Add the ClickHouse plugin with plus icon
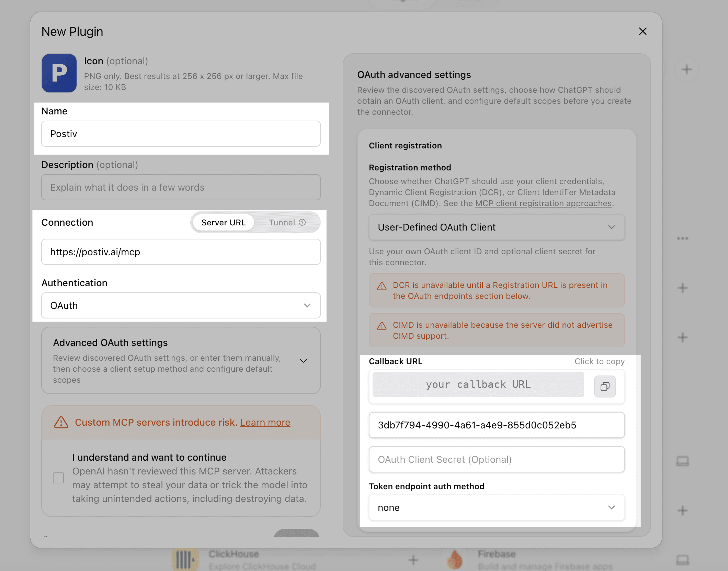 click(413, 560)
